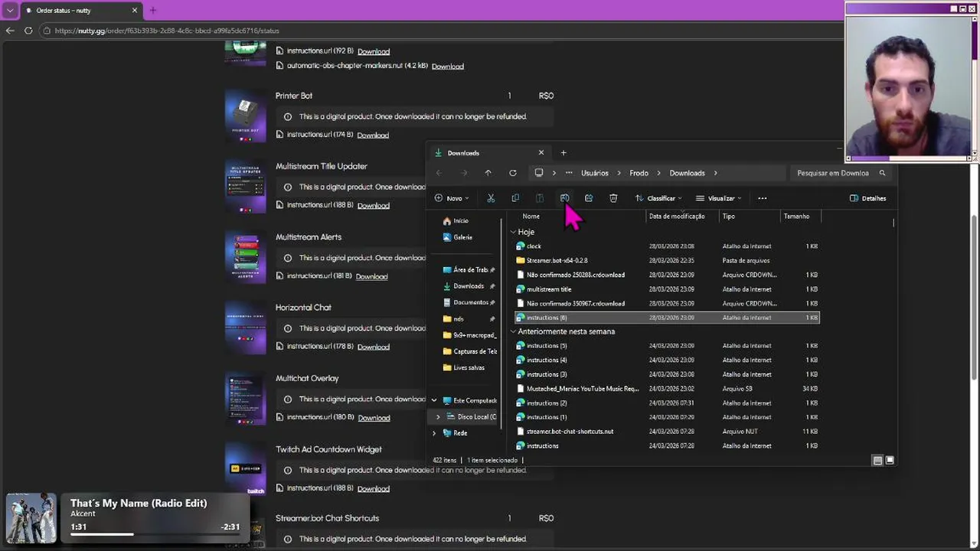Viewport: 980px width, 551px height.
Task: Click the Printer Bot product thumbnail
Action: coord(245,117)
